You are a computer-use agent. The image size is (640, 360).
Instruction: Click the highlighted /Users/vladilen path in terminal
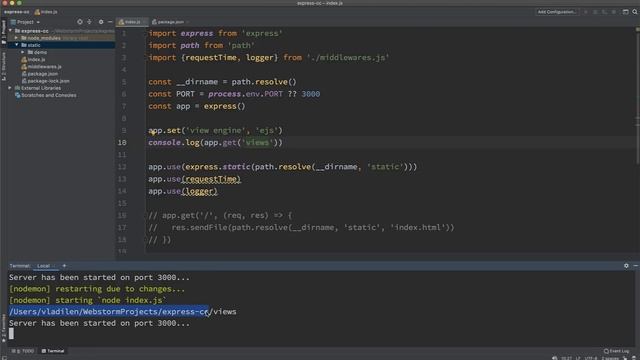(109, 311)
